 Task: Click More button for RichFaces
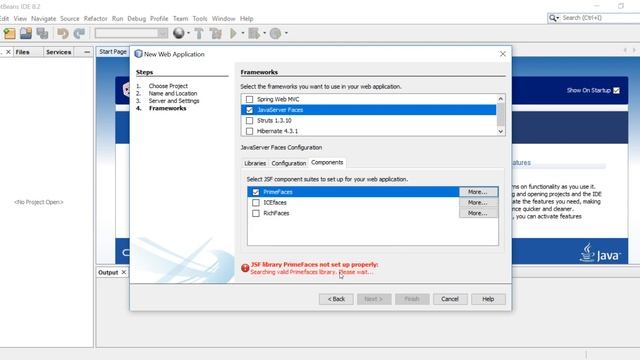(478, 213)
